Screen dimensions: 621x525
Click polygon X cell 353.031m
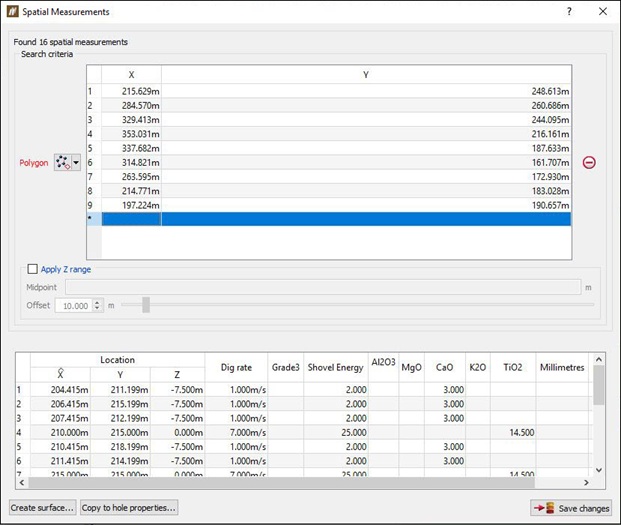click(131, 134)
